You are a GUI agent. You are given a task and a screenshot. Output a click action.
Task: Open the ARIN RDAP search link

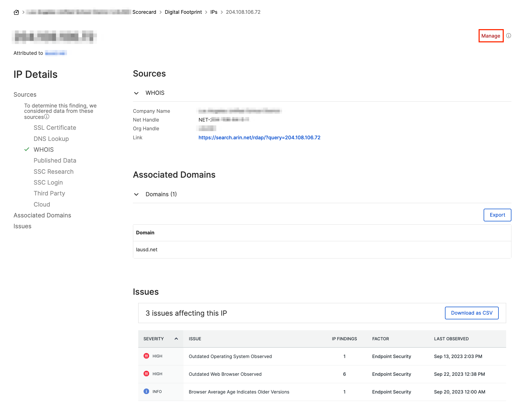click(259, 137)
